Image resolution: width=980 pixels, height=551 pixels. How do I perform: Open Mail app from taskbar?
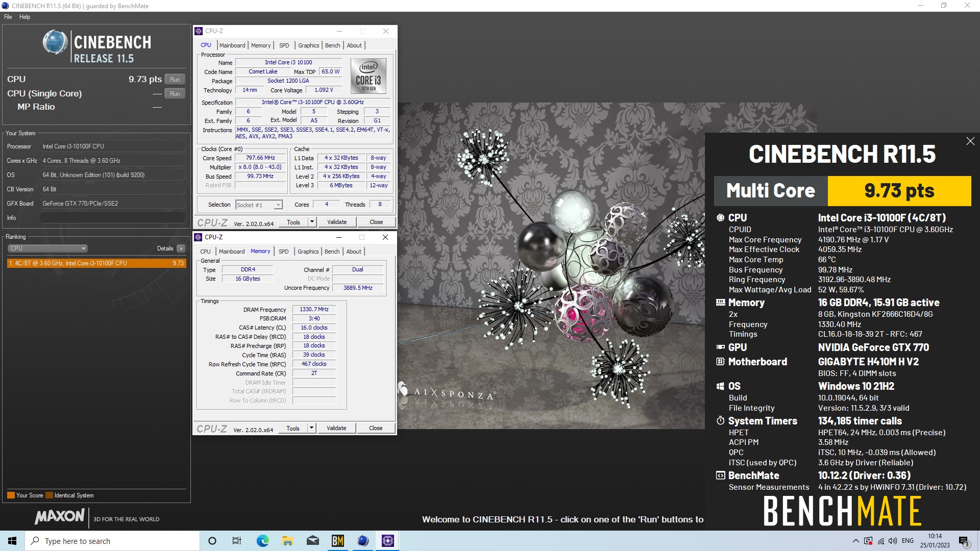pyautogui.click(x=312, y=541)
